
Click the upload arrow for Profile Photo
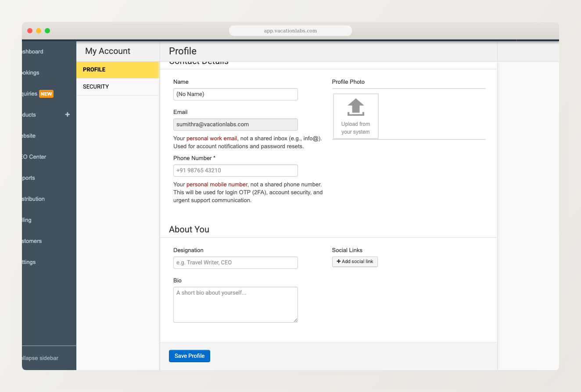355,107
